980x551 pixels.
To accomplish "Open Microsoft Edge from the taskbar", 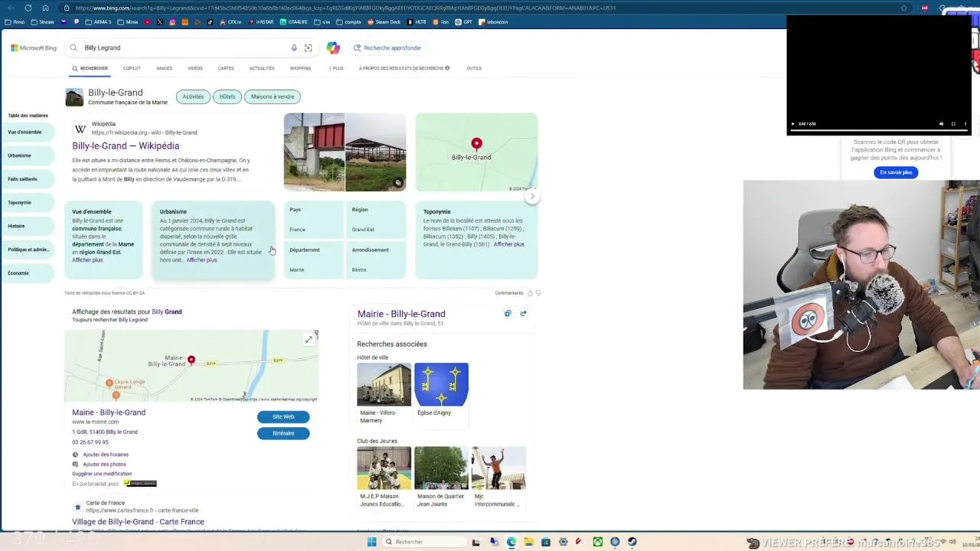I will pos(511,542).
